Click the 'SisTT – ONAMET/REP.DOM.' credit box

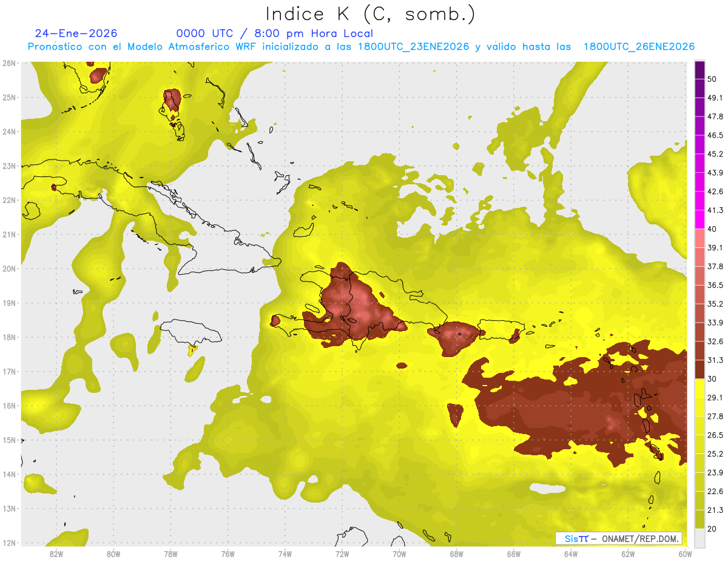pyautogui.click(x=618, y=538)
